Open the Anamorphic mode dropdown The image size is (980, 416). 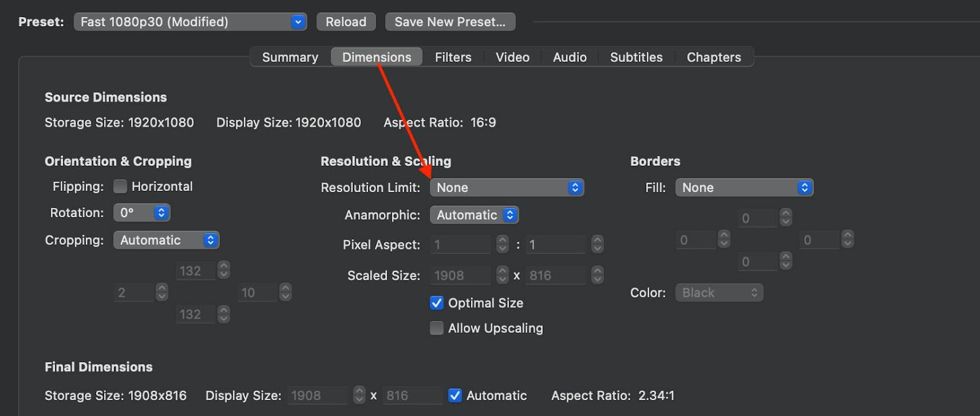coord(474,215)
